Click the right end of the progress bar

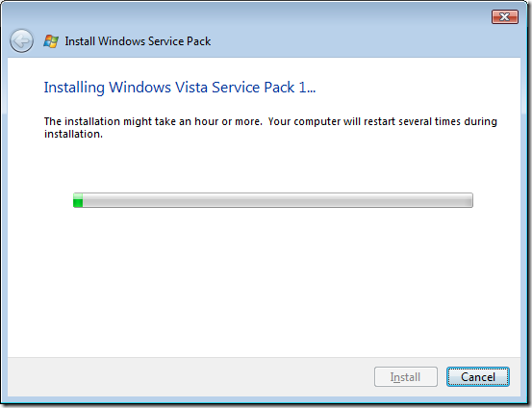(x=470, y=200)
